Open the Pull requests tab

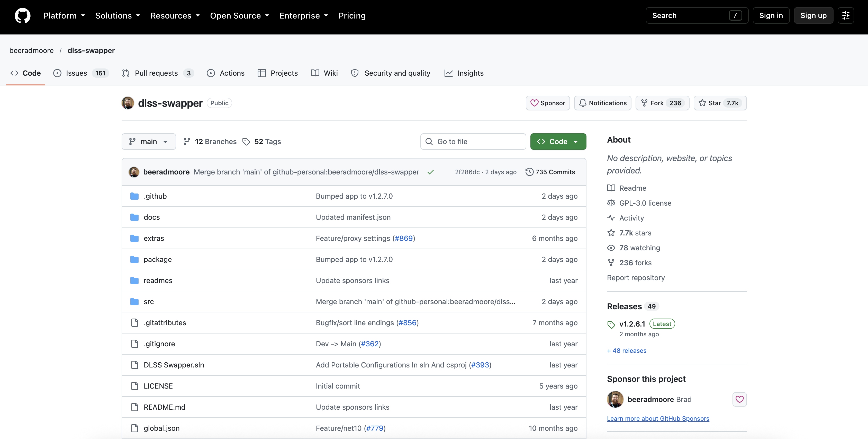[x=158, y=73]
